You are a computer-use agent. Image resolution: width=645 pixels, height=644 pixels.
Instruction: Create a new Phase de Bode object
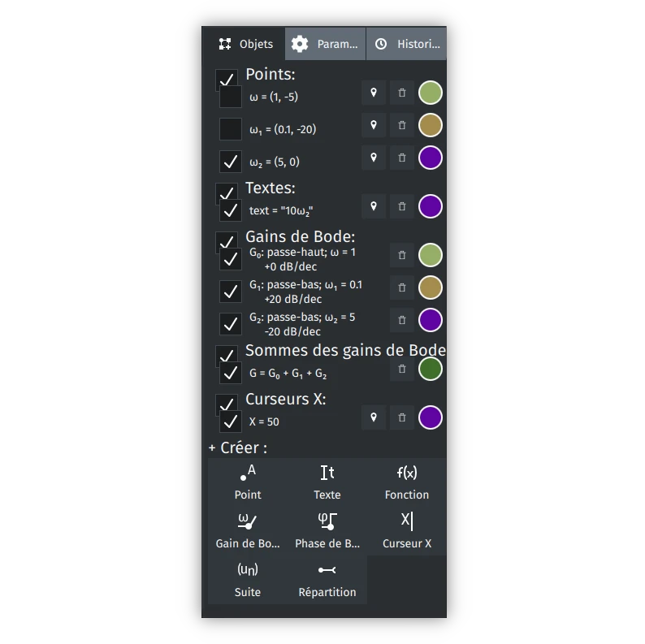[327, 531]
